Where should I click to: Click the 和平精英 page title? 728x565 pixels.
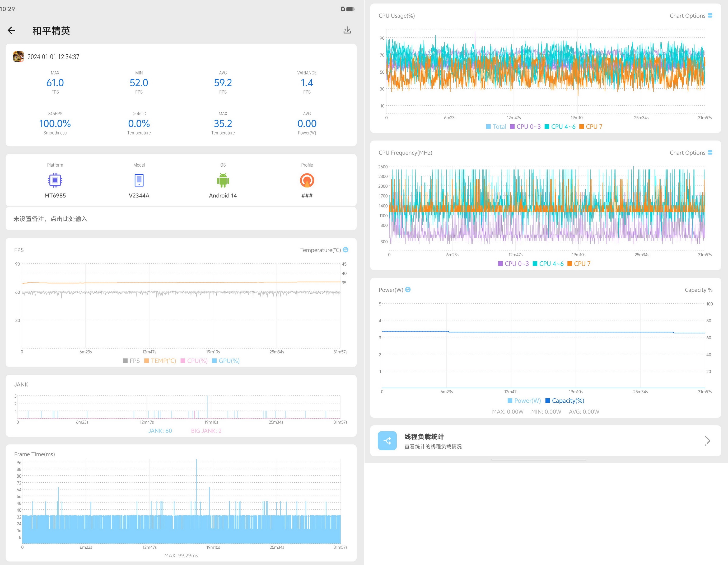pyautogui.click(x=51, y=31)
